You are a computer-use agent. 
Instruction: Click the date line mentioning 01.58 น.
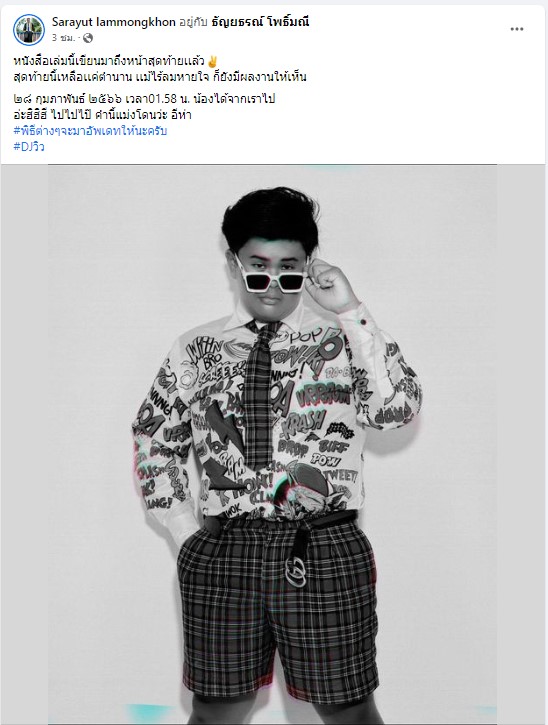pos(144,99)
